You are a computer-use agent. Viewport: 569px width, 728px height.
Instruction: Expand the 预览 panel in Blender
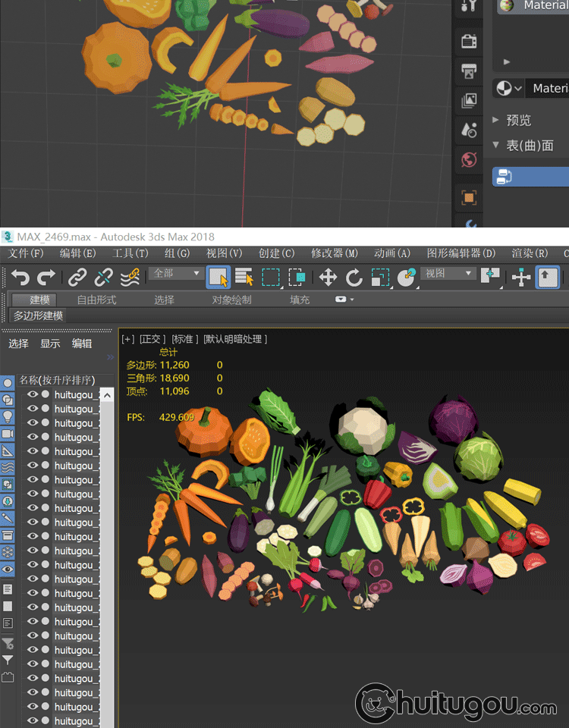[518, 120]
